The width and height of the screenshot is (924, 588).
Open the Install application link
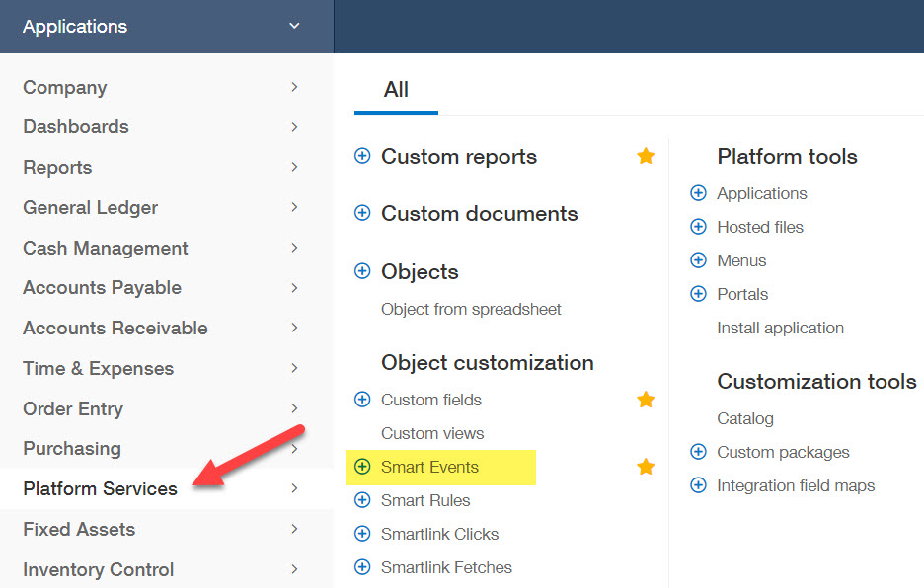coord(780,328)
